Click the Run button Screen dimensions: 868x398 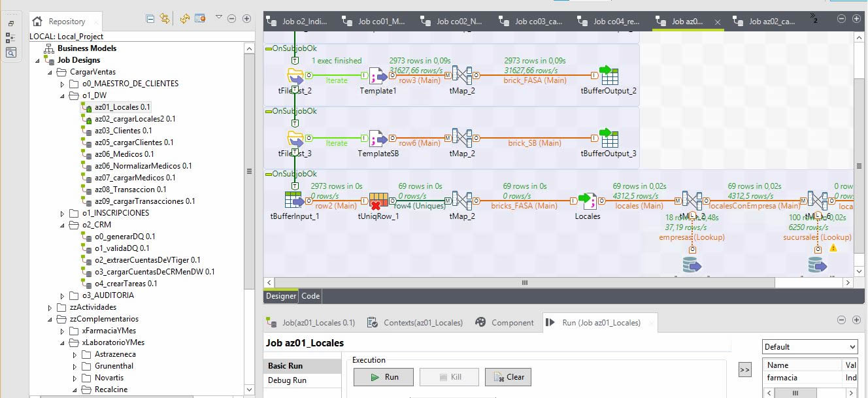click(x=384, y=377)
